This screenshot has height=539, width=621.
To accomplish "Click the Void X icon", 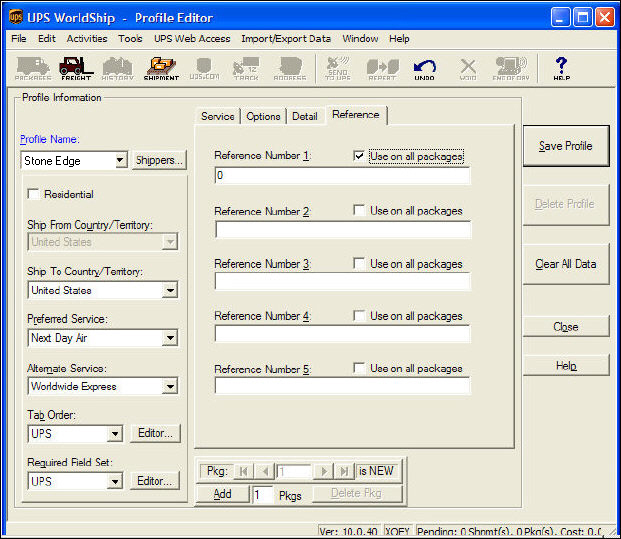I will (468, 68).
